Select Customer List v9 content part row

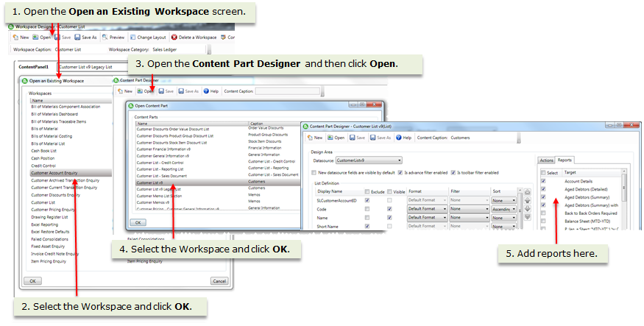[x=152, y=181]
